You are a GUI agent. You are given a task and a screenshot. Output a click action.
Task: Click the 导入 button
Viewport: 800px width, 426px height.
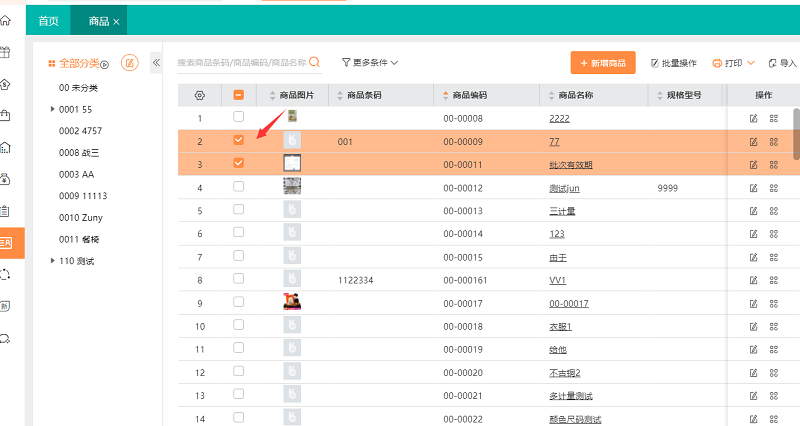tap(783, 63)
